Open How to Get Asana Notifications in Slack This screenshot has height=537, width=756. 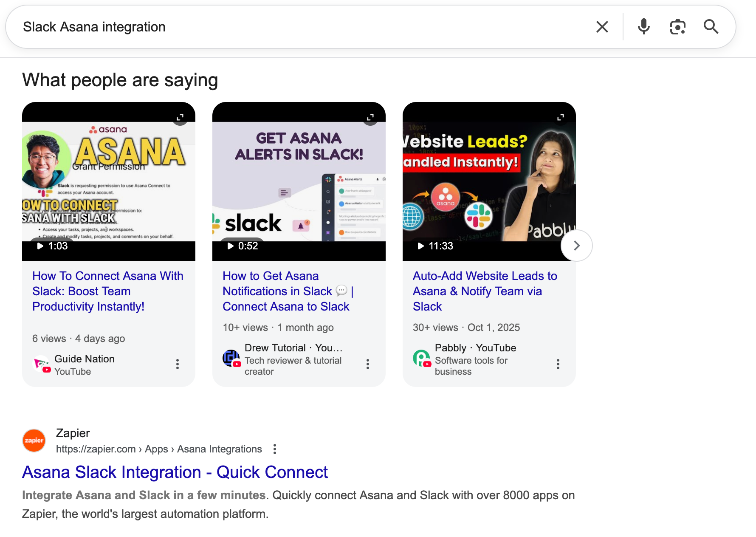288,291
